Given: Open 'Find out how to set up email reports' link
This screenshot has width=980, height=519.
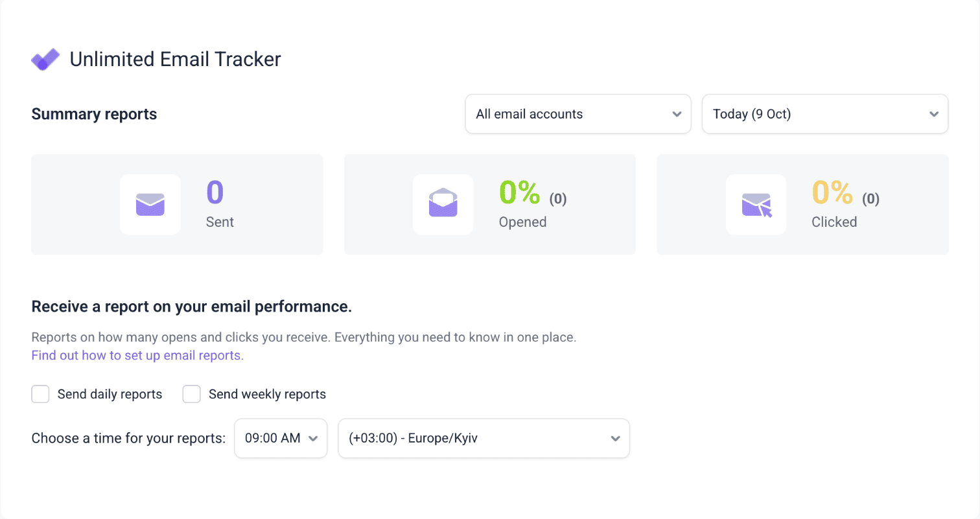Looking at the screenshot, I should (x=137, y=356).
